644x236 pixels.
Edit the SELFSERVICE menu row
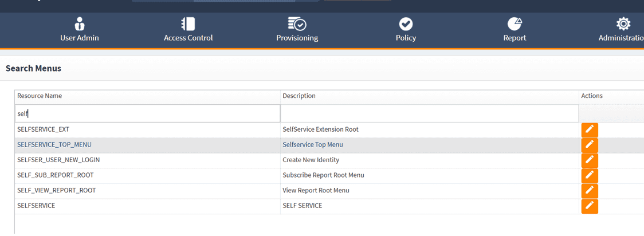[x=590, y=206]
